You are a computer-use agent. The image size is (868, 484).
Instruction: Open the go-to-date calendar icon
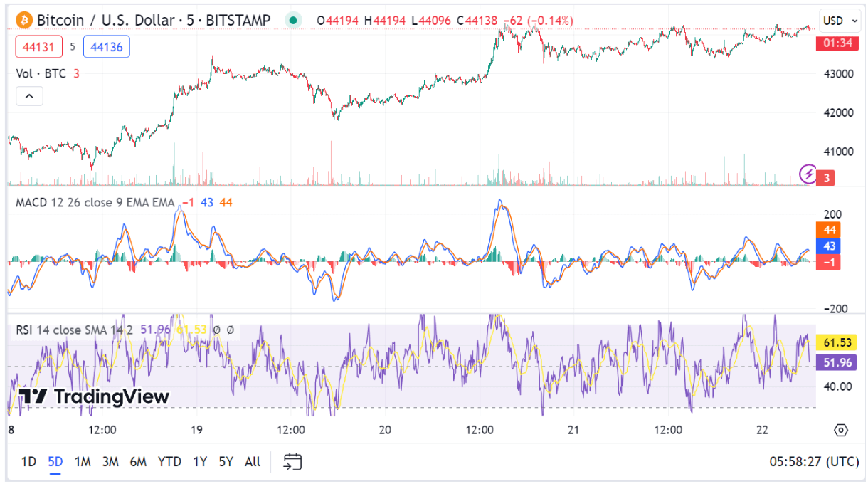point(292,461)
